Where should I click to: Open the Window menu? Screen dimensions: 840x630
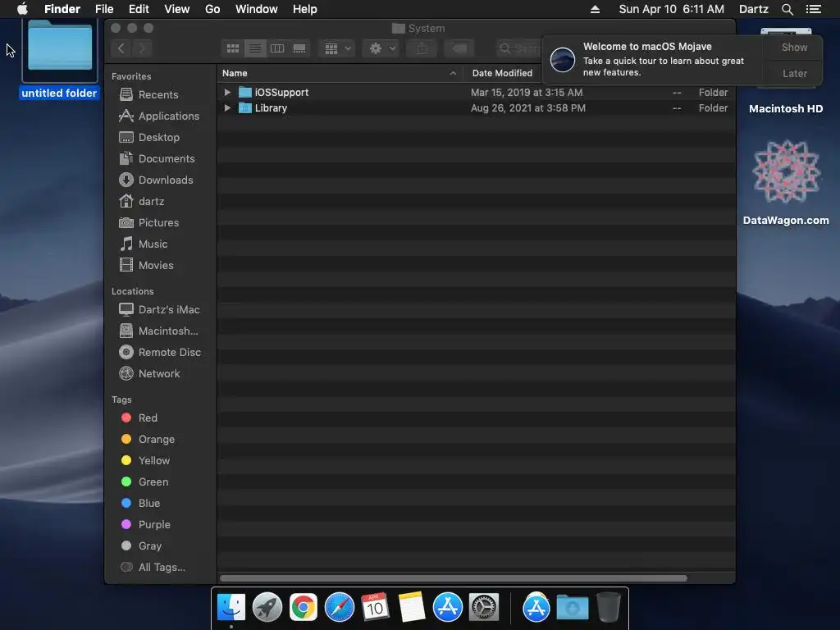click(x=257, y=9)
